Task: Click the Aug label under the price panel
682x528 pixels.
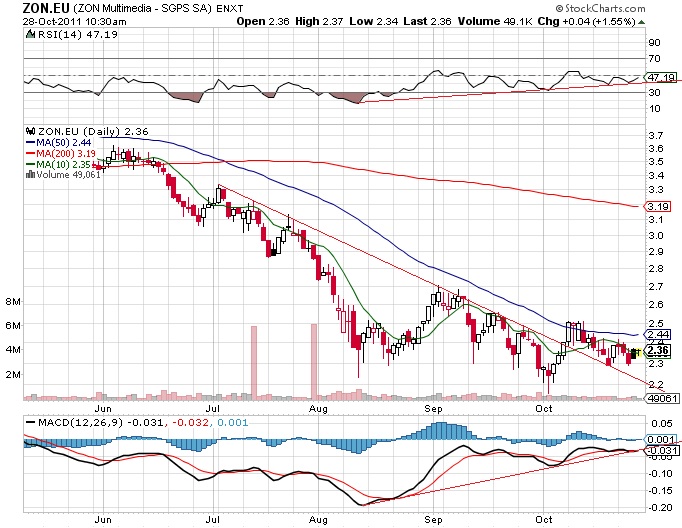Action: 318,409
